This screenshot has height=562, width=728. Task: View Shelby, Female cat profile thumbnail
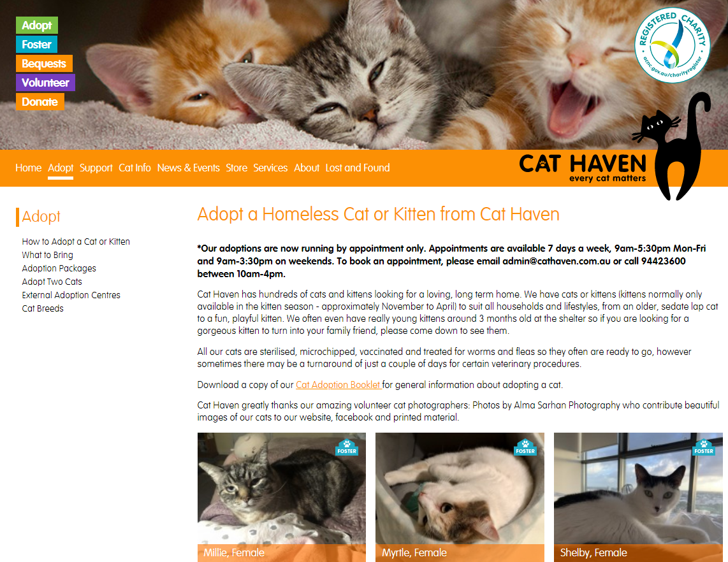(638, 498)
